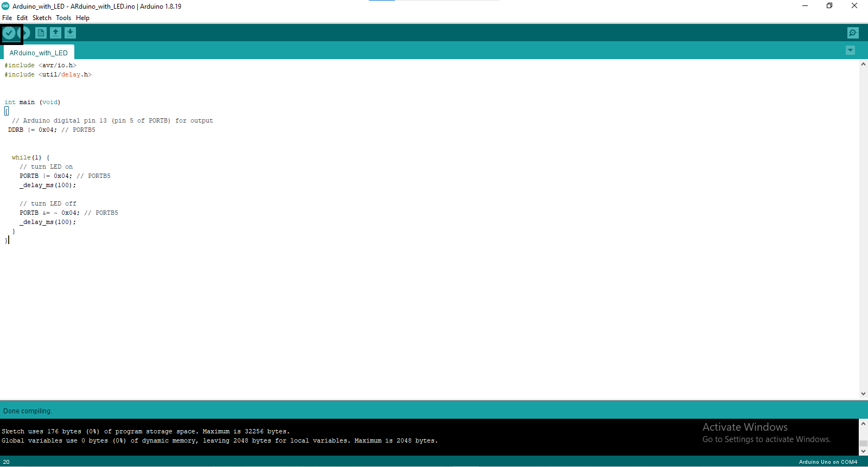Image resolution: width=868 pixels, height=467 pixels.
Task: Click the final closing brace of main
Action: point(6,240)
